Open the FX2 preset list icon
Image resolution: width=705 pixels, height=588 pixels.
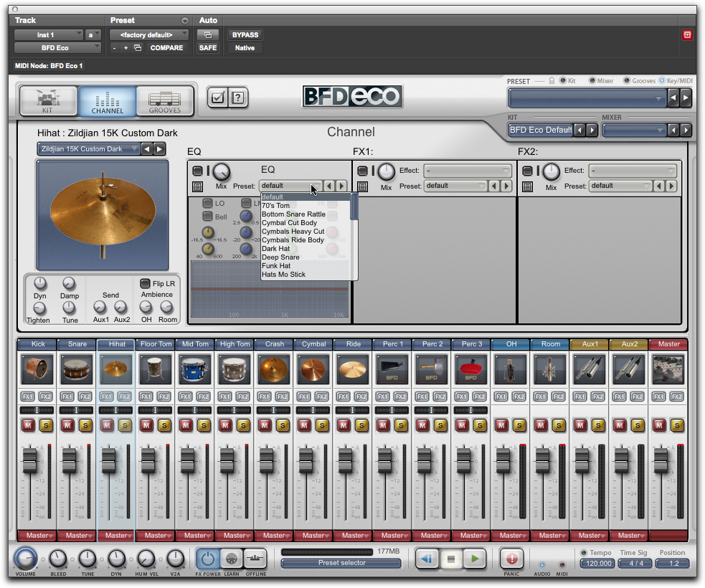[528, 186]
